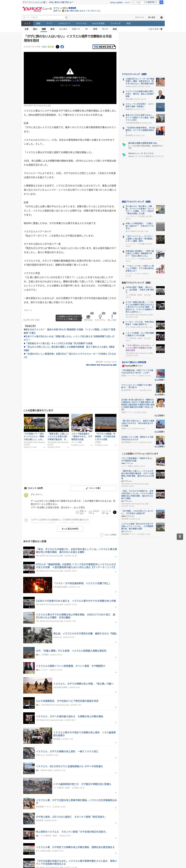186x868 pixels.
Task: Open the ライブ tab in dark navbar
Action: (x=49, y=23)
